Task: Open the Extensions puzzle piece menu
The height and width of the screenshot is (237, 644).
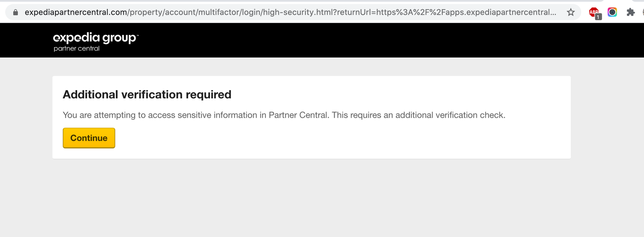Action: point(631,13)
